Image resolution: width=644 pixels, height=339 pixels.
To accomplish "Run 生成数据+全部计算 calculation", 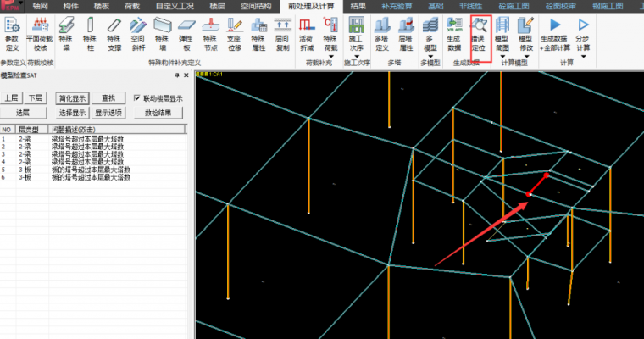I will pyautogui.click(x=553, y=36).
